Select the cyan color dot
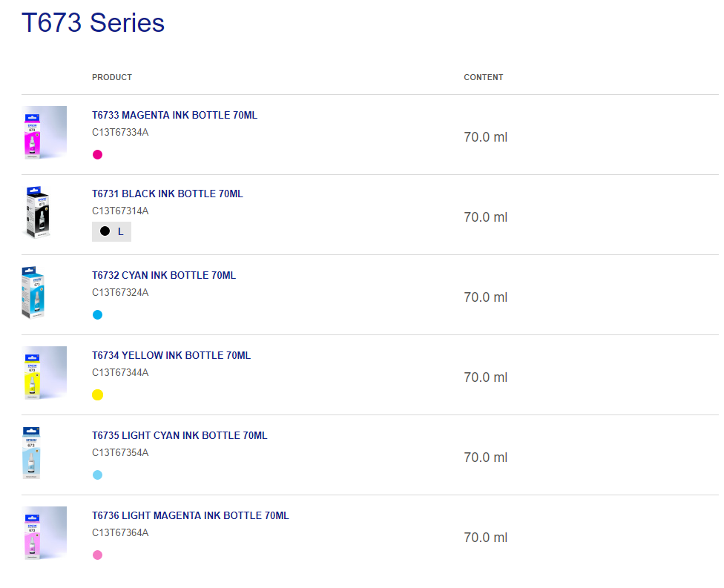The width and height of the screenshot is (724, 588). click(x=97, y=315)
